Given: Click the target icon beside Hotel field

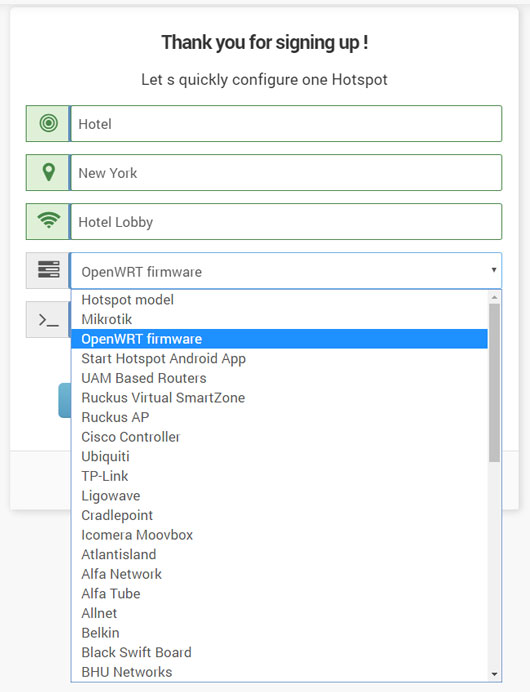Looking at the screenshot, I should click(x=49, y=123).
